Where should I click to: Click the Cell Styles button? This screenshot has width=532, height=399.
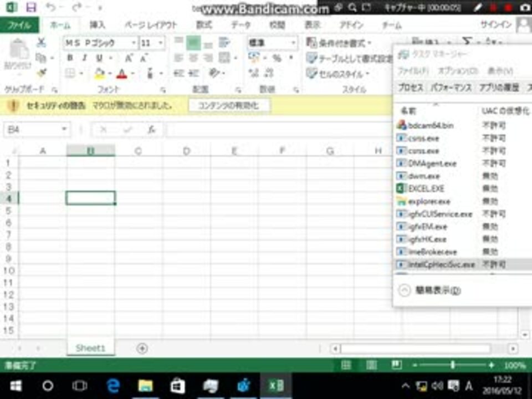coord(338,73)
